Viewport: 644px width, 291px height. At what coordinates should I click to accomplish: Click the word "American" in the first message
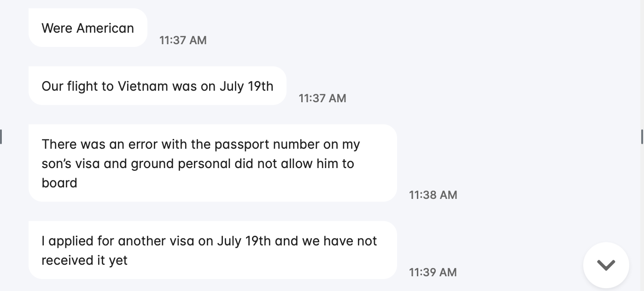pyautogui.click(x=105, y=28)
